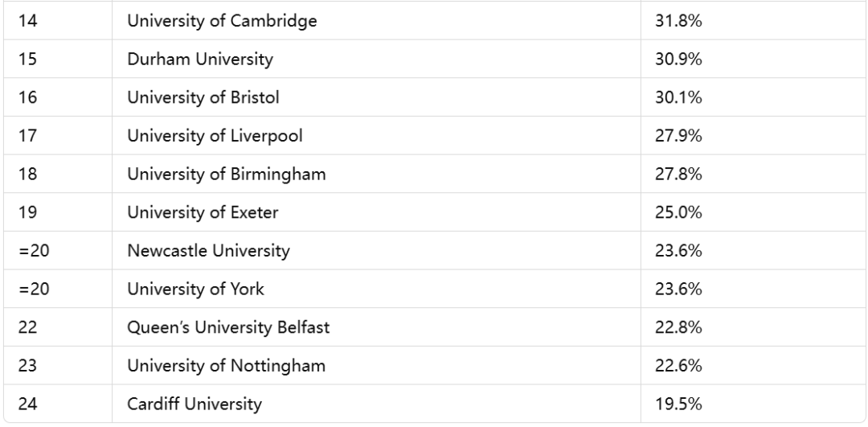
Task: Click the Newcastle University row name
Action: point(208,250)
